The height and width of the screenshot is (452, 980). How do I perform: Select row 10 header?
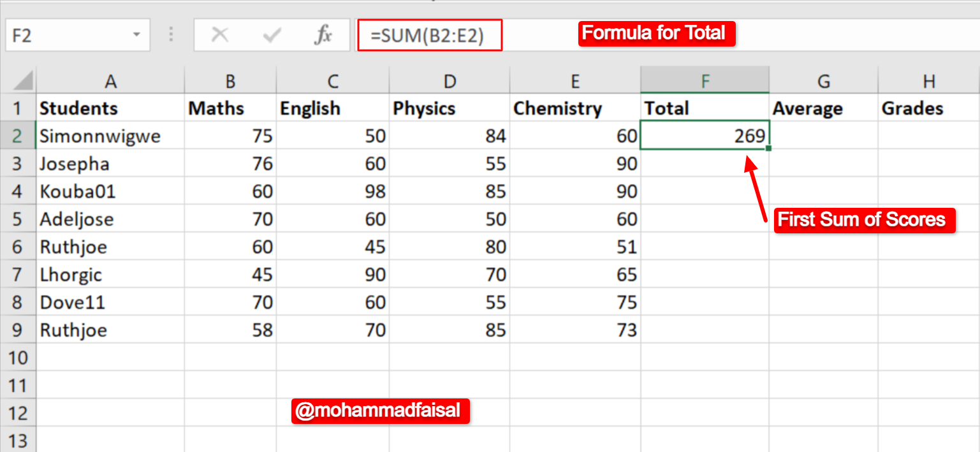coord(18,358)
